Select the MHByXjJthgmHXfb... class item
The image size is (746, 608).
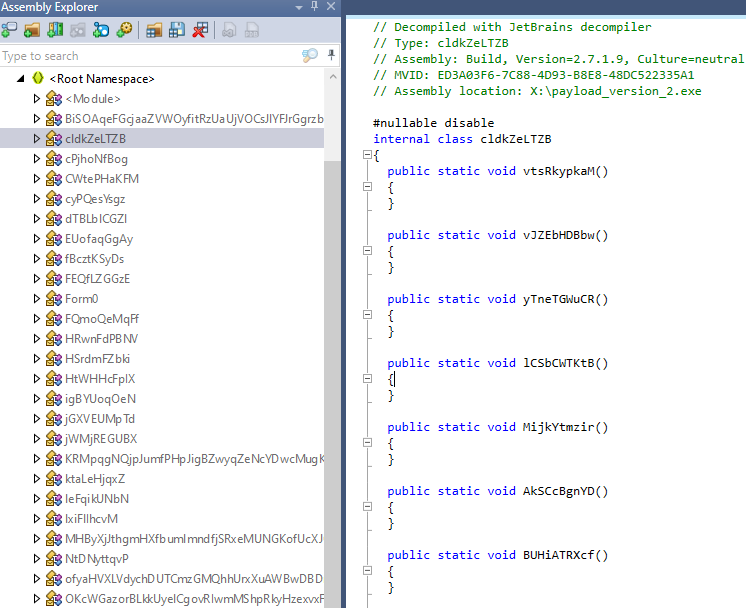(194, 538)
